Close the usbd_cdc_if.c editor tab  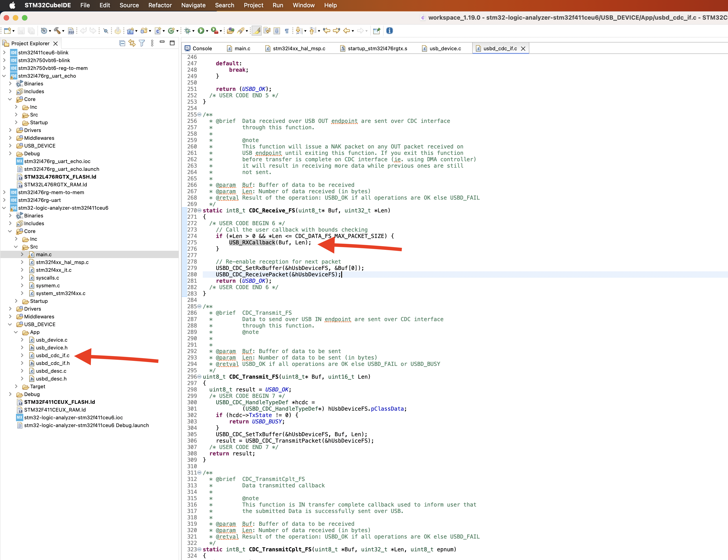[x=523, y=49]
